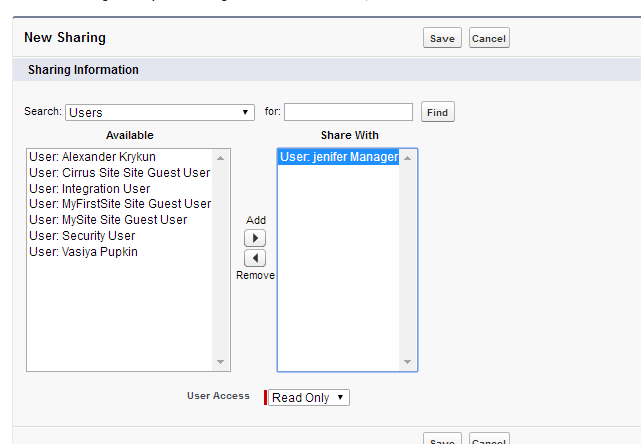Click the Save button at top

click(442, 39)
